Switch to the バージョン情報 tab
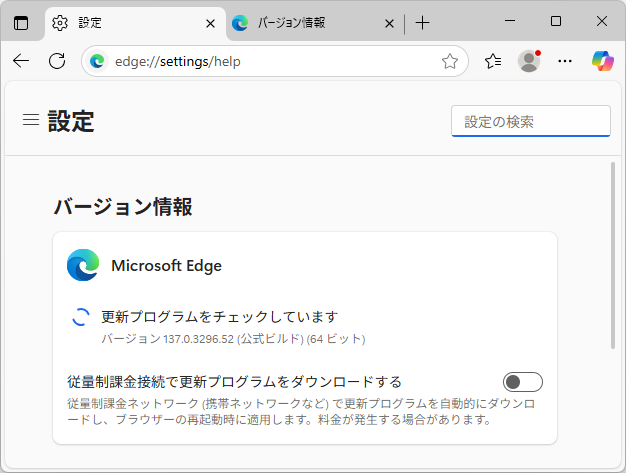 click(x=313, y=23)
